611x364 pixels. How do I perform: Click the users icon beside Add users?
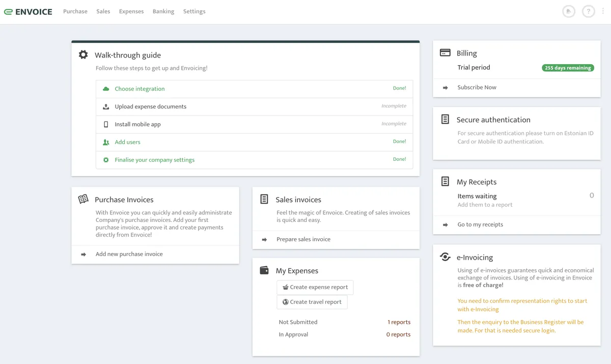[106, 142]
